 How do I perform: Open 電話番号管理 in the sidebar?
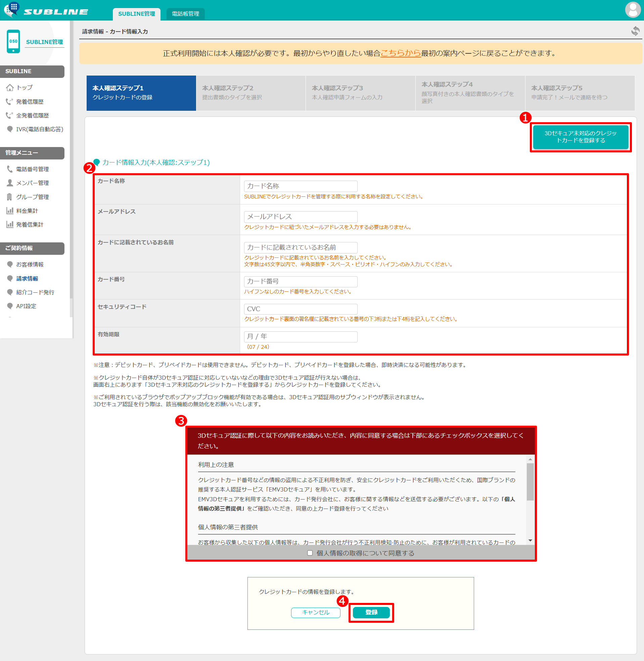point(33,169)
